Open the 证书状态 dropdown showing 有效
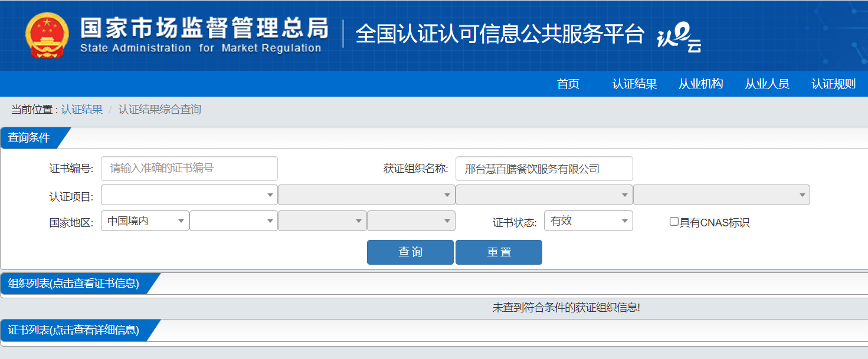Image resolution: width=868 pixels, height=359 pixels. pos(588,221)
